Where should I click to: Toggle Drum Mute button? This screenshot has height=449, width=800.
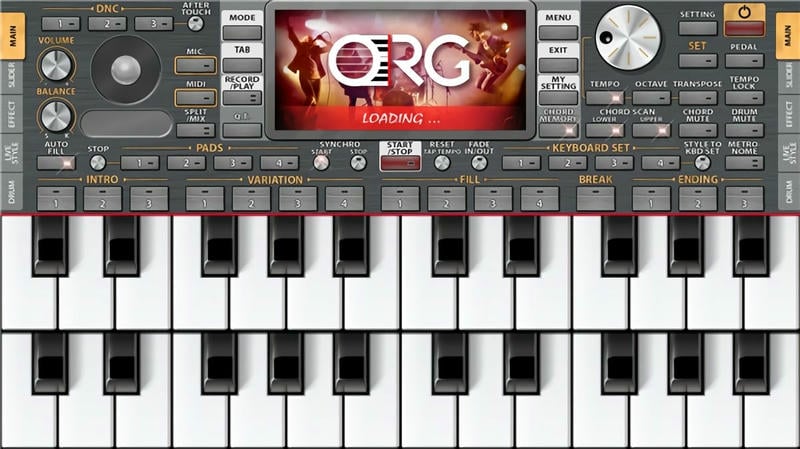tap(744, 131)
